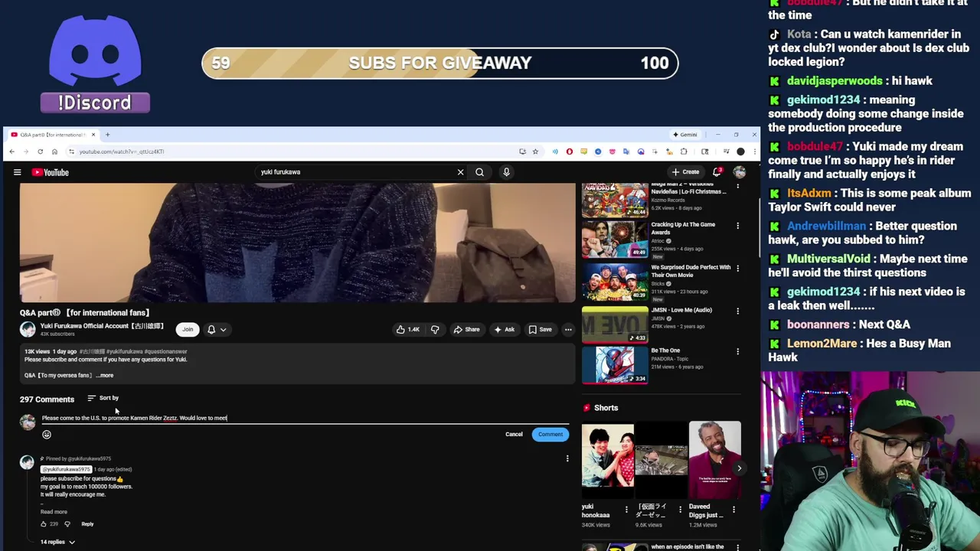The height and width of the screenshot is (551, 980).
Task: Submit with the blue Comment button
Action: pos(550,435)
